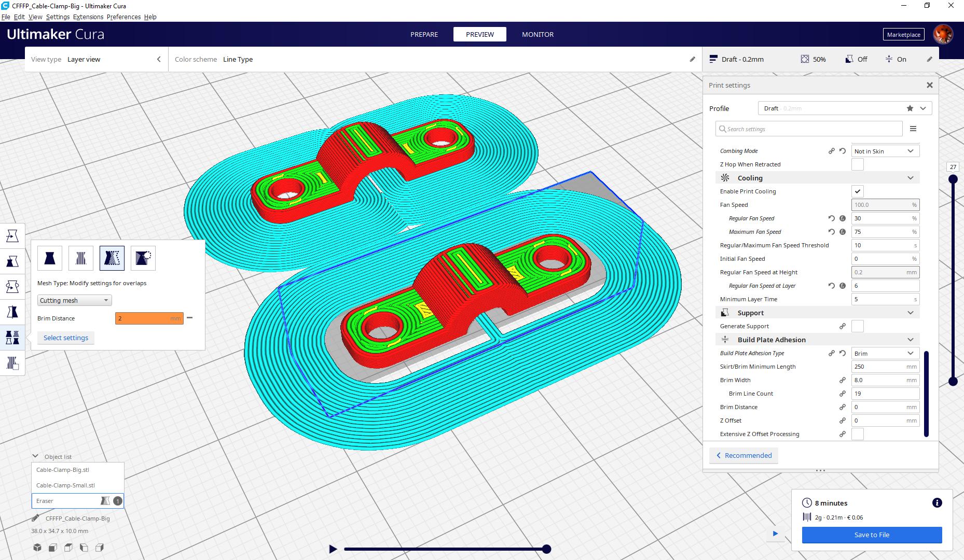This screenshot has width=964, height=560.
Task: Open the Help menu
Action: tap(150, 17)
